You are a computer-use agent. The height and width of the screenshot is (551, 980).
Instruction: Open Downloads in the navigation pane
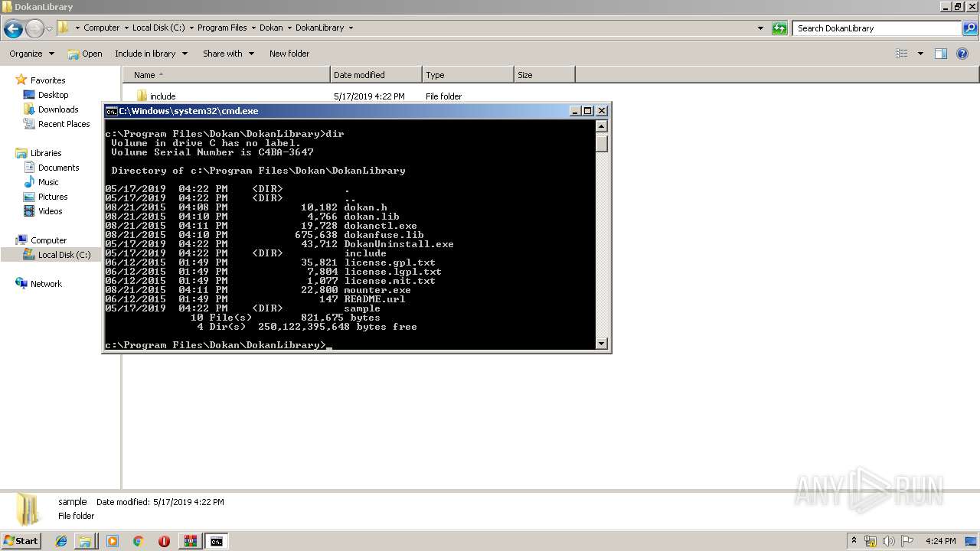coord(58,109)
